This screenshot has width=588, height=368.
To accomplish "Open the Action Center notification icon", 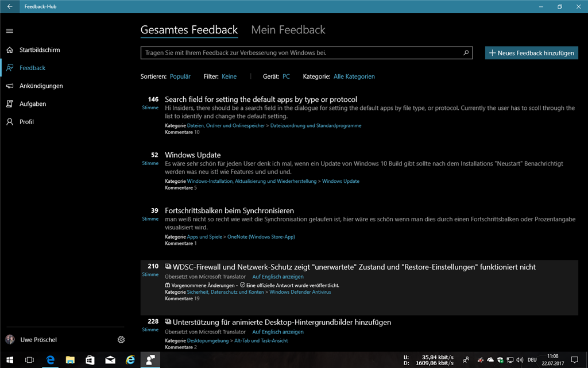I will (x=574, y=360).
